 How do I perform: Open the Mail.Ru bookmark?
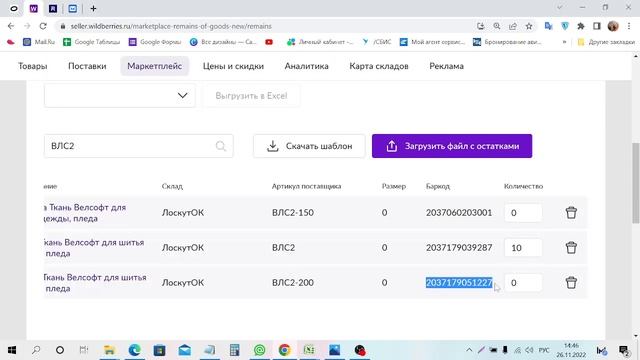[x=39, y=42]
